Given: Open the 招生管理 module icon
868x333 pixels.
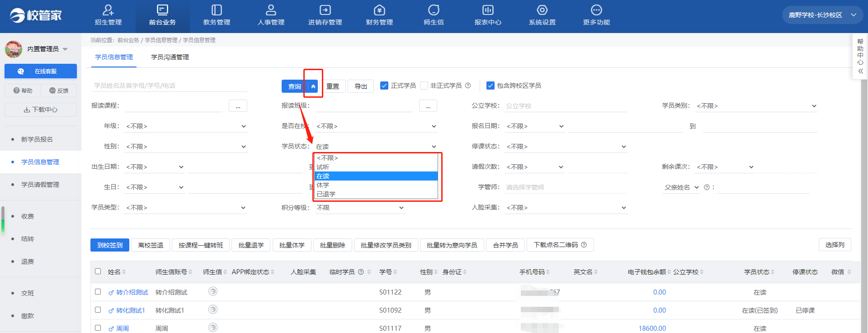Looking at the screenshot, I should click(x=108, y=10).
